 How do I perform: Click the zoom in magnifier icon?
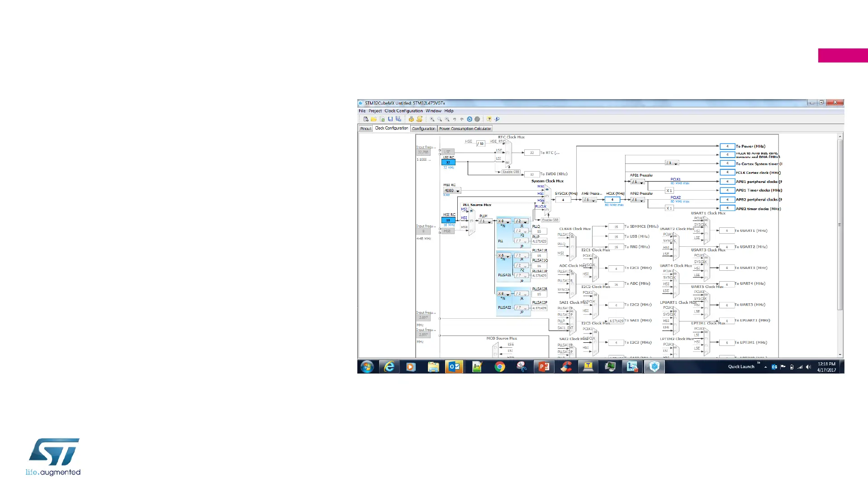click(432, 119)
